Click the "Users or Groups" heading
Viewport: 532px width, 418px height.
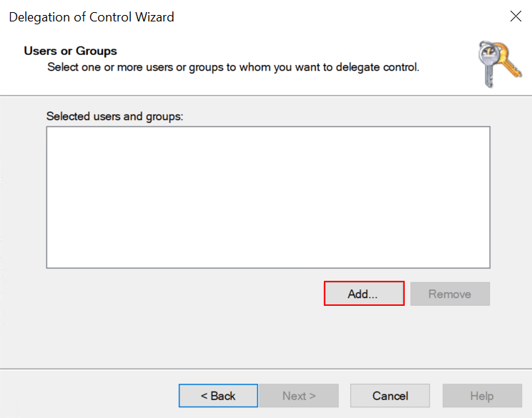(x=71, y=51)
